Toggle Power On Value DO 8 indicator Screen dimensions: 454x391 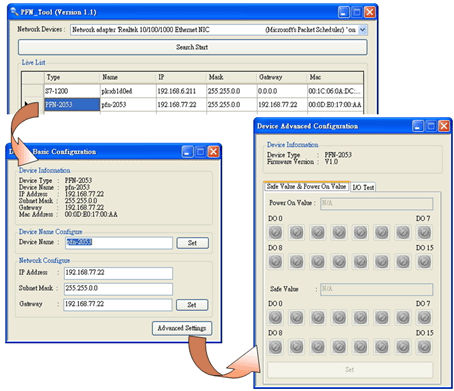click(x=275, y=262)
